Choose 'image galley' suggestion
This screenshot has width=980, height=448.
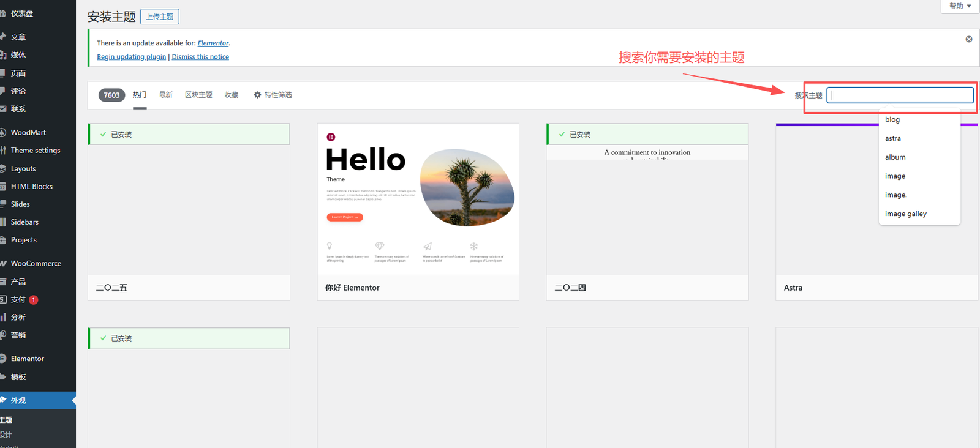[905, 214]
